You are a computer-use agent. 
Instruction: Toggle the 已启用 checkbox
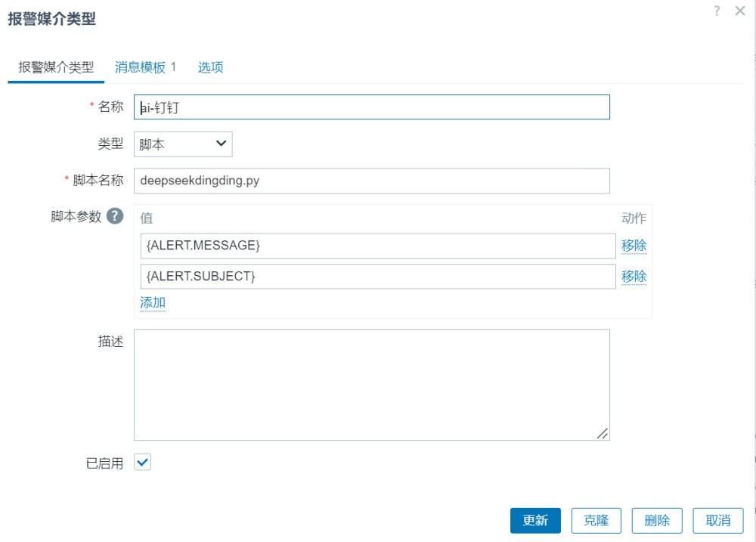(x=143, y=462)
